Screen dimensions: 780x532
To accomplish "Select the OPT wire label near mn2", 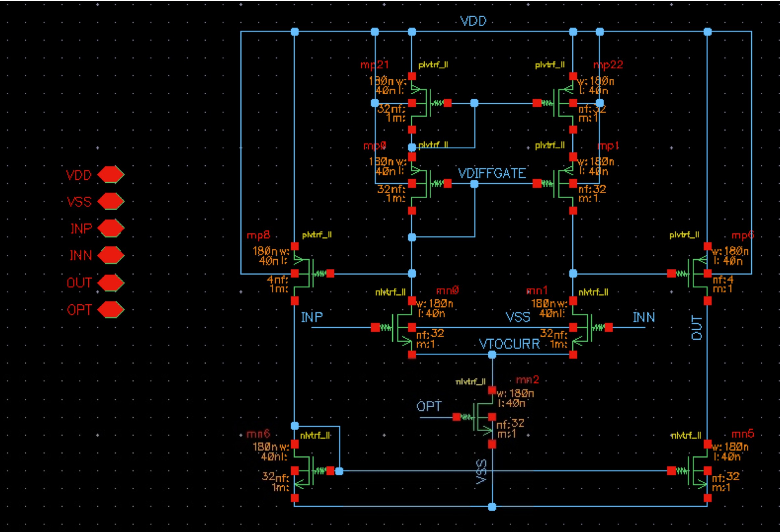I will (x=429, y=407).
